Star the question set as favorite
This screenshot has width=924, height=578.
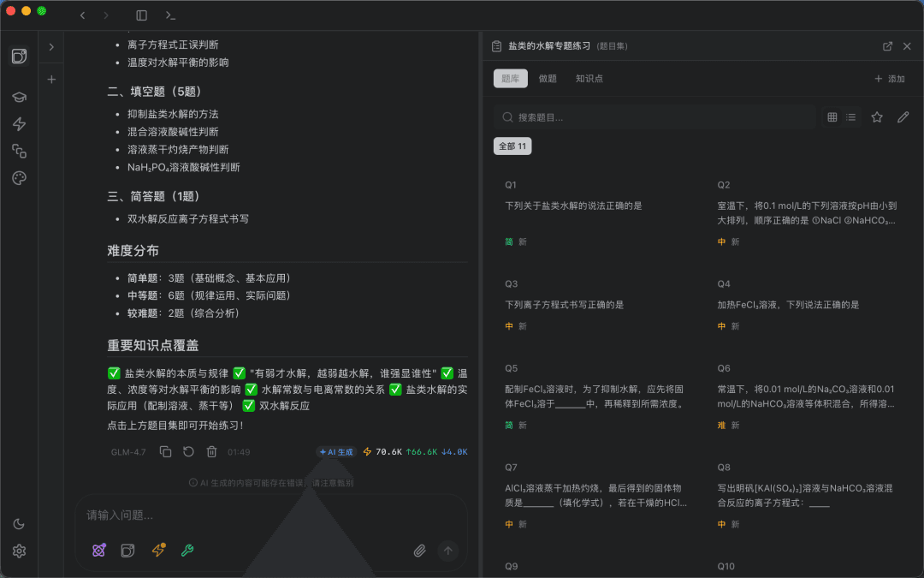pos(877,117)
